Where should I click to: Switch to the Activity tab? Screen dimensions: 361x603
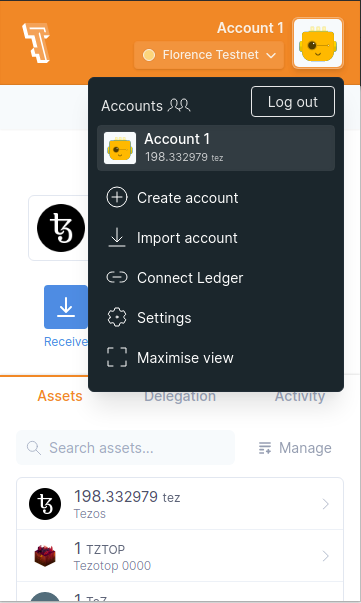(x=300, y=396)
